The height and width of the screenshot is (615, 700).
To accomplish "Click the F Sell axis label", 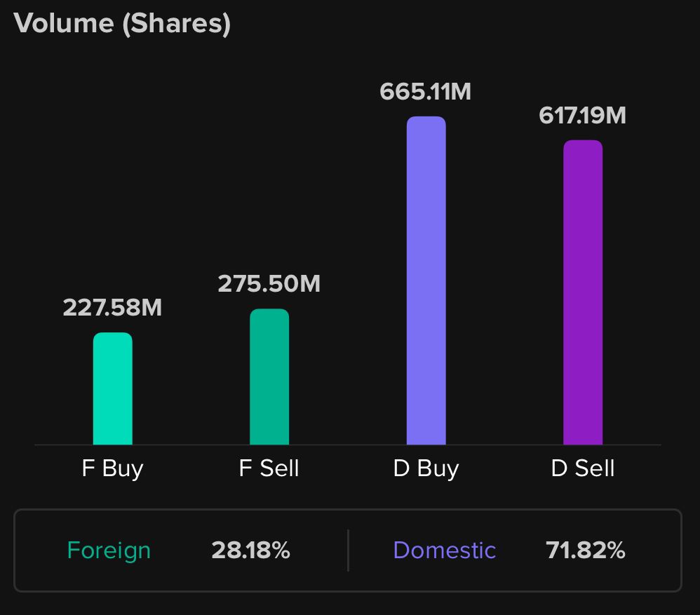I will click(269, 468).
